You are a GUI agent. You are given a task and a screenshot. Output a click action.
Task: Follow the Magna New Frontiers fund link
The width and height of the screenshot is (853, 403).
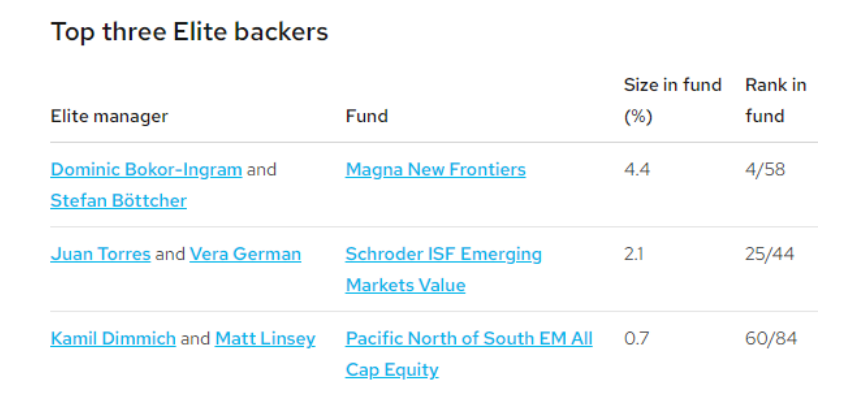[436, 170]
